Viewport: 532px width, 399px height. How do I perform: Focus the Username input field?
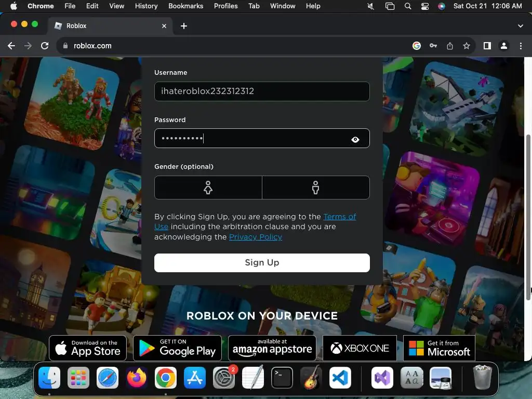262,91
